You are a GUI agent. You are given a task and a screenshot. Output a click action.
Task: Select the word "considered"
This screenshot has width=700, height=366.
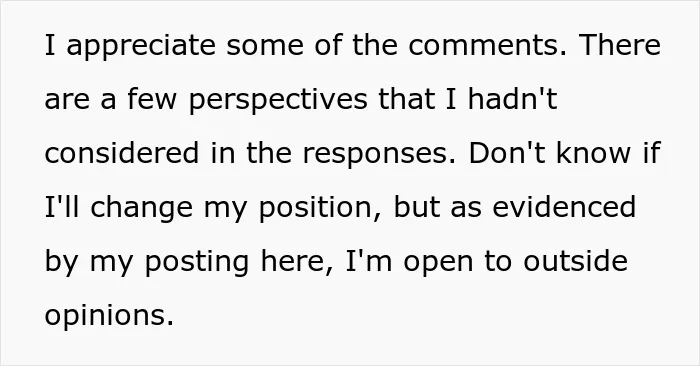click(x=122, y=153)
